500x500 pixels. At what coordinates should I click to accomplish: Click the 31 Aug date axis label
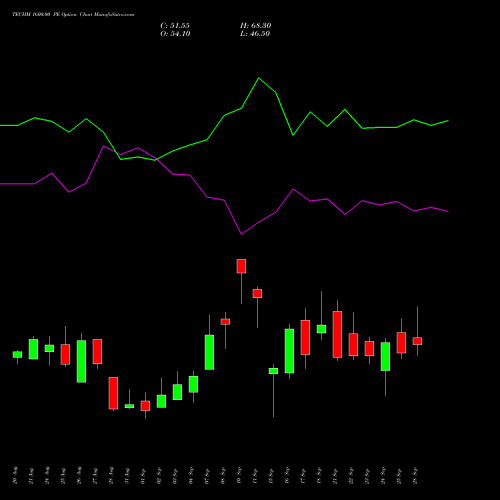coord(127,476)
